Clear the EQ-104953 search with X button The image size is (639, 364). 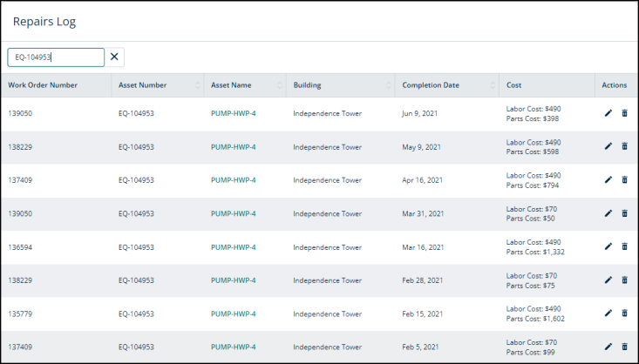point(114,57)
